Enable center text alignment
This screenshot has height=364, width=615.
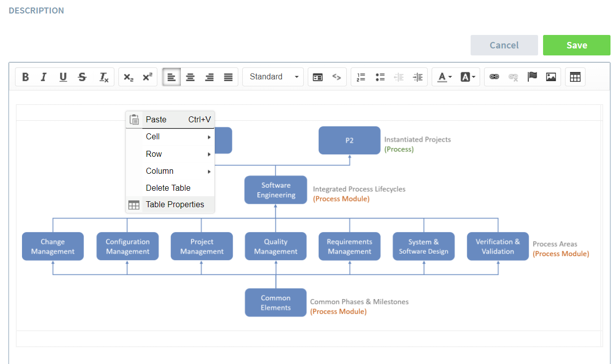coord(190,77)
